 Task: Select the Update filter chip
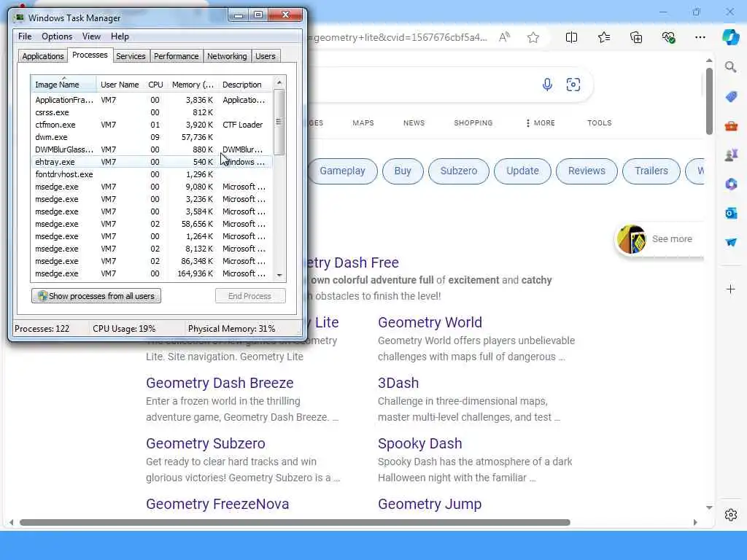click(x=522, y=171)
